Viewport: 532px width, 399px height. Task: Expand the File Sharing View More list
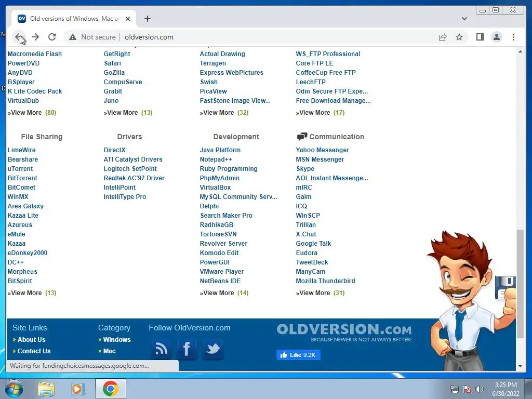[32, 293]
